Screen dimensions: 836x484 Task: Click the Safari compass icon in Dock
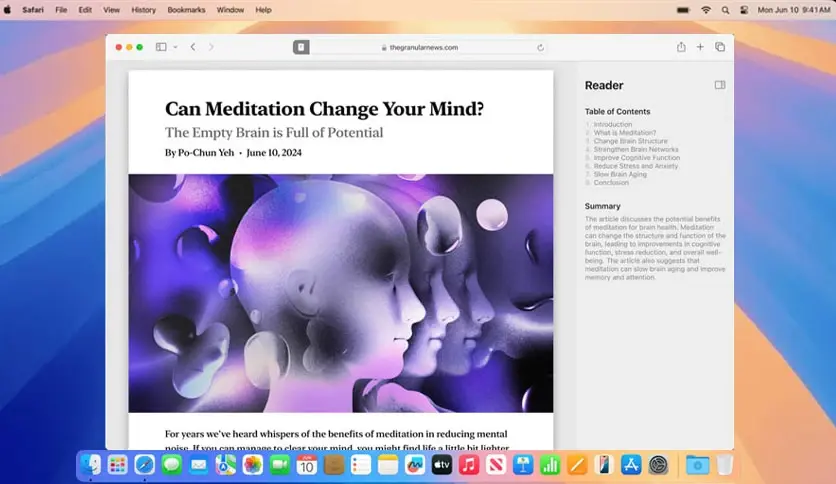point(144,465)
